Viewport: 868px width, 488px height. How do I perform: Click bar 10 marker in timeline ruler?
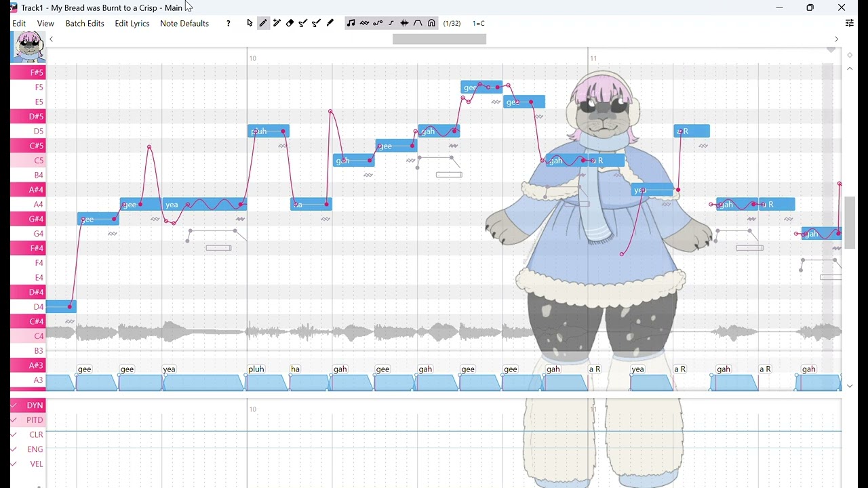(252, 58)
